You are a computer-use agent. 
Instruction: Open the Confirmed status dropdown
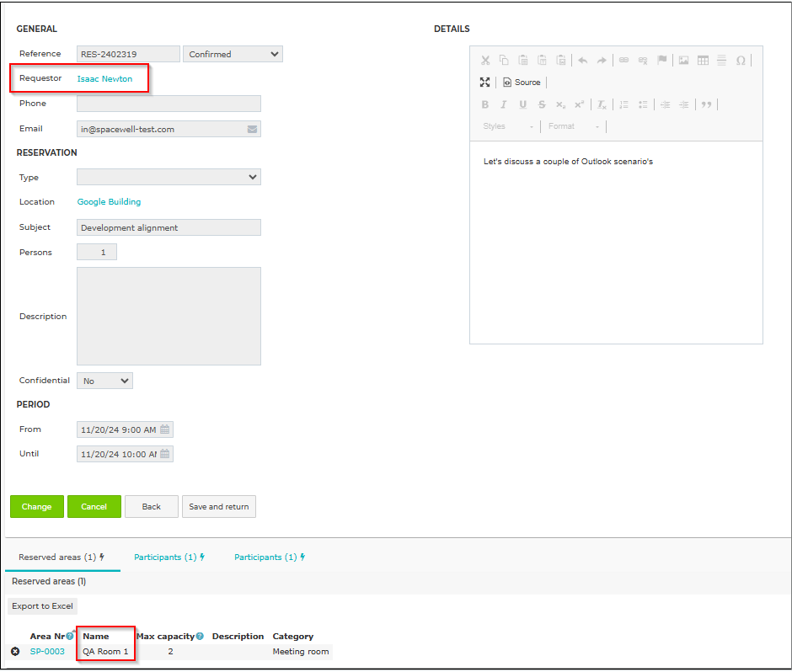click(x=233, y=54)
